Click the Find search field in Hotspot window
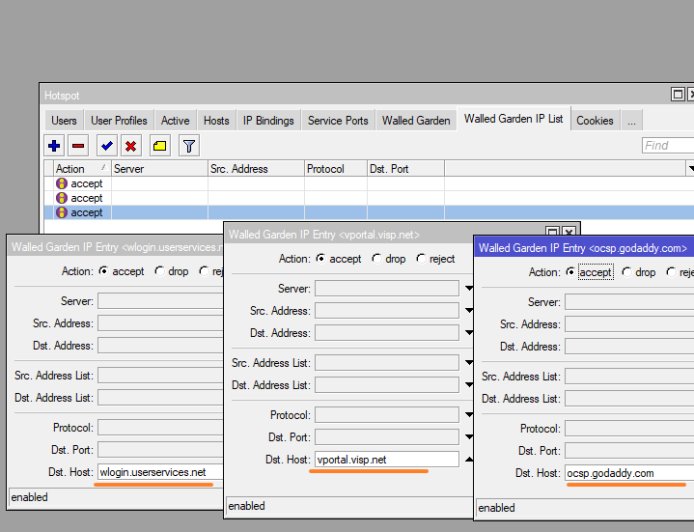This screenshot has height=532, width=694. tap(668, 146)
